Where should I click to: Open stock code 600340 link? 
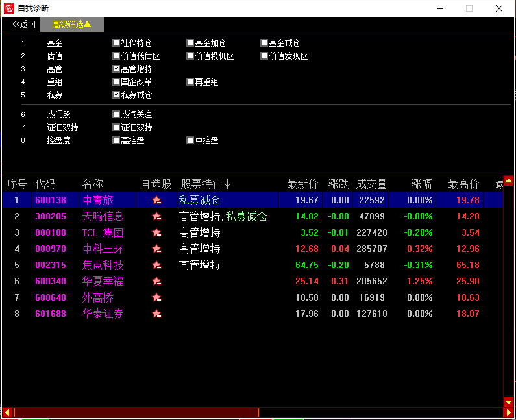click(x=51, y=282)
